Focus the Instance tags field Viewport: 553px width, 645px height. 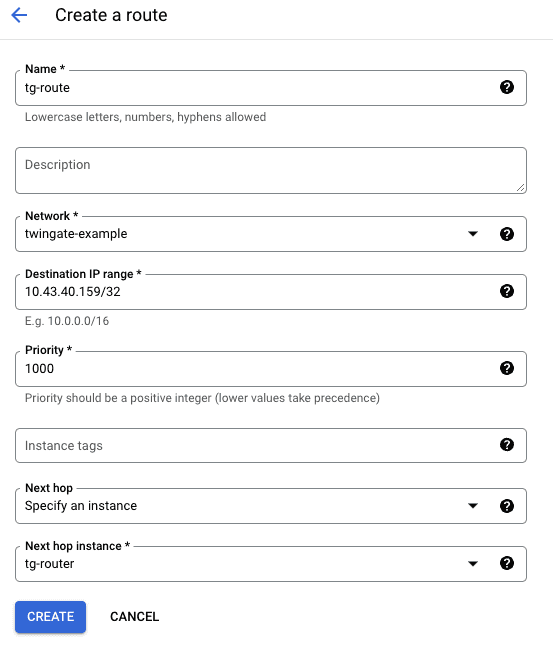tap(271, 445)
